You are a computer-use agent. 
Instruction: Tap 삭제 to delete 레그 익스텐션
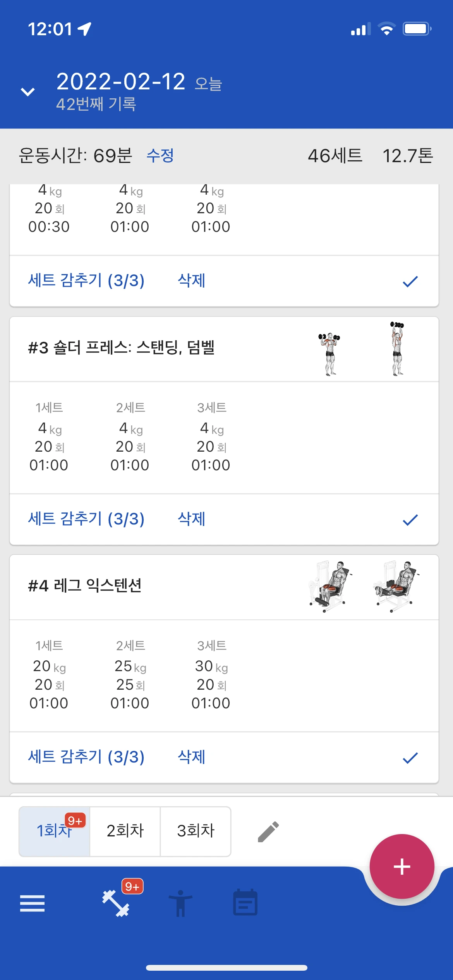(192, 757)
